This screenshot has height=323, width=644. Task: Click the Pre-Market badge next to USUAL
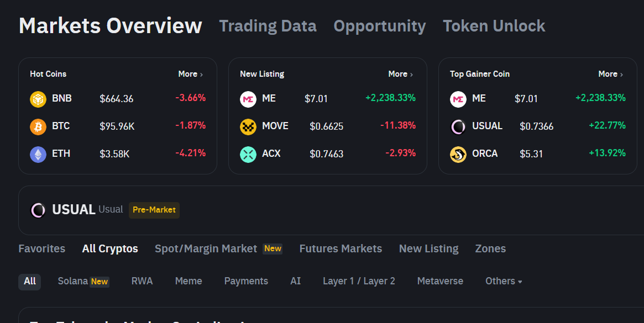tap(154, 210)
